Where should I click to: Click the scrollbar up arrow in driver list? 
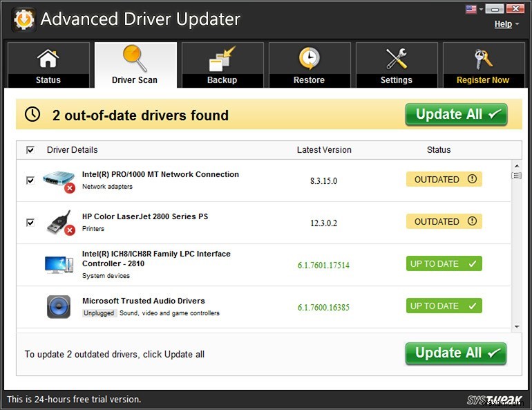(517, 166)
